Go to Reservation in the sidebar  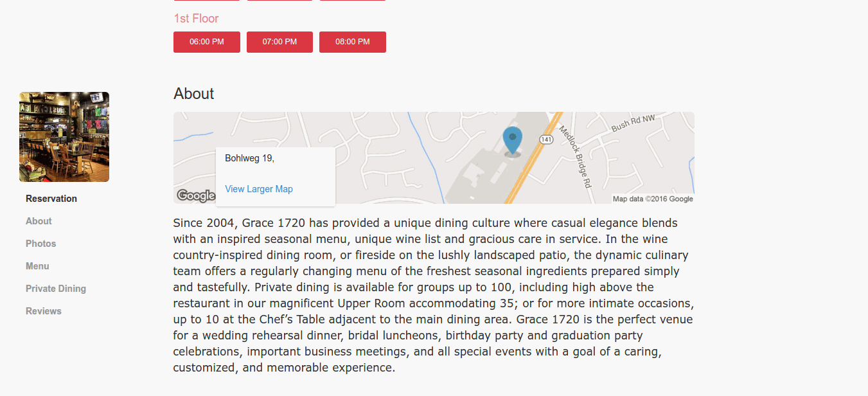[x=51, y=199]
